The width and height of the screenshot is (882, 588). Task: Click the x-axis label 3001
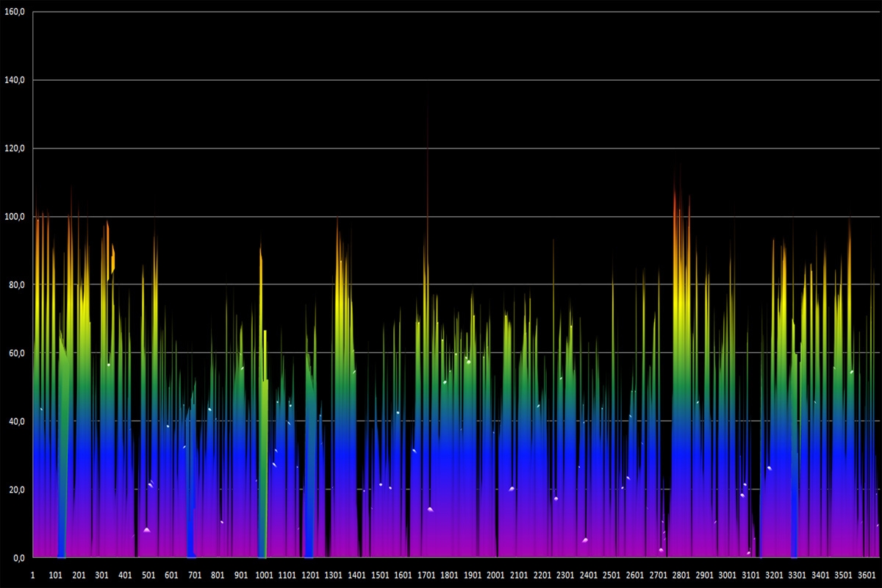tap(728, 576)
